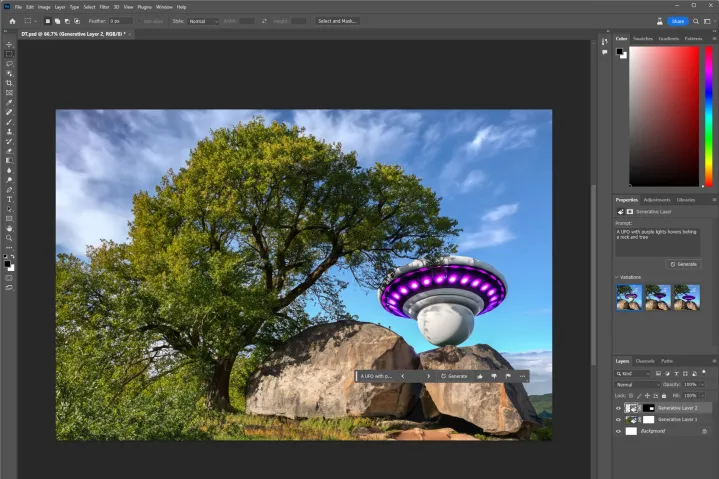
Task: Click thumbs up icon in contextual taskbar
Action: [480, 376]
